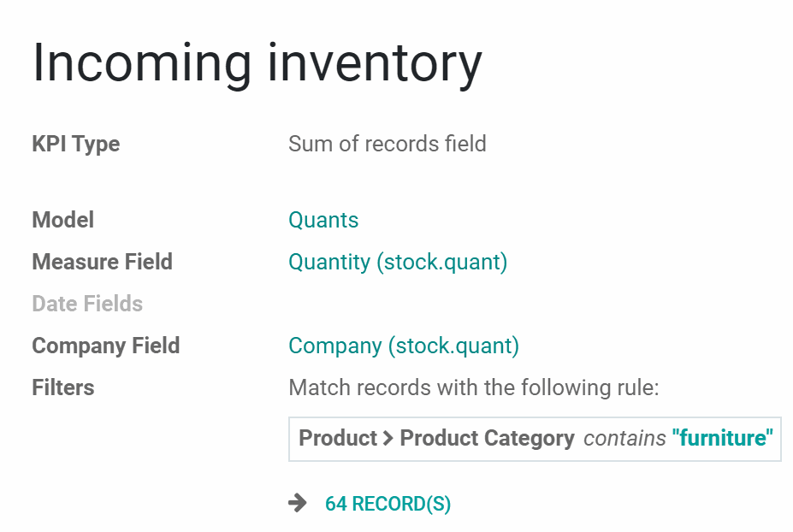Click the 'Product' field in the filter rule
The height and width of the screenshot is (532, 793).
coord(338,438)
